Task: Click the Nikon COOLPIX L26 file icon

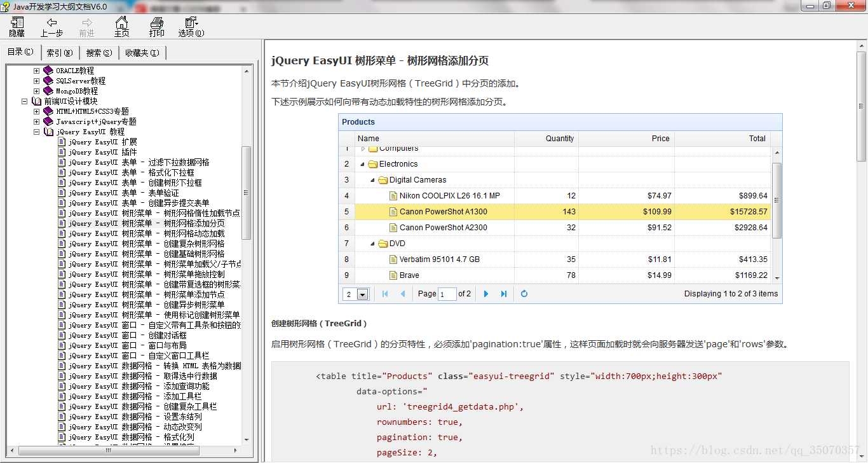Action: click(393, 196)
